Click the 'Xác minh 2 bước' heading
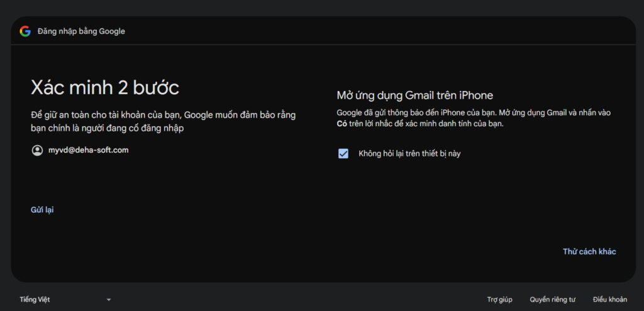644x311 pixels. [105, 87]
